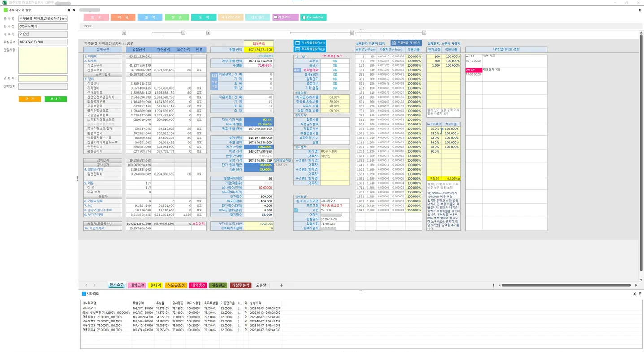
Task: Click the 후보정 0.300%p yellow cell
Action: tap(444, 178)
